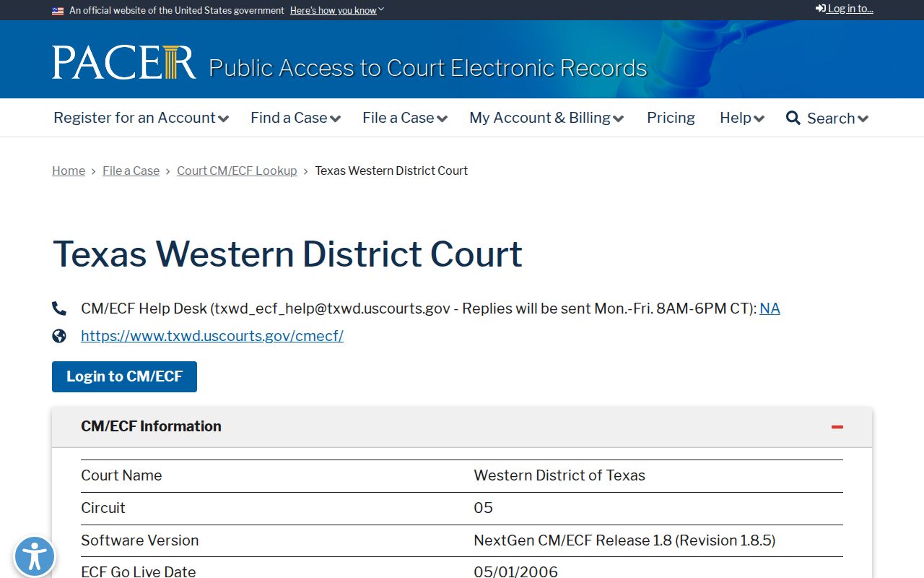Image resolution: width=924 pixels, height=578 pixels.
Task: Click the NA help desk link
Action: pyautogui.click(x=770, y=309)
